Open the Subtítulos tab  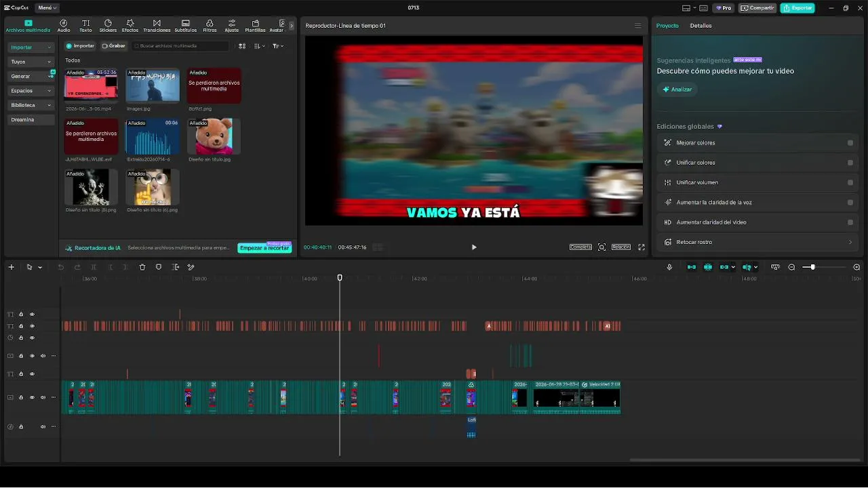tap(186, 26)
